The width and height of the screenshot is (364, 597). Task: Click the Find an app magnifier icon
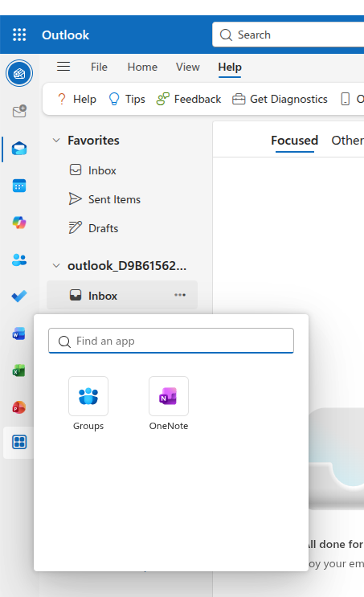click(x=64, y=341)
